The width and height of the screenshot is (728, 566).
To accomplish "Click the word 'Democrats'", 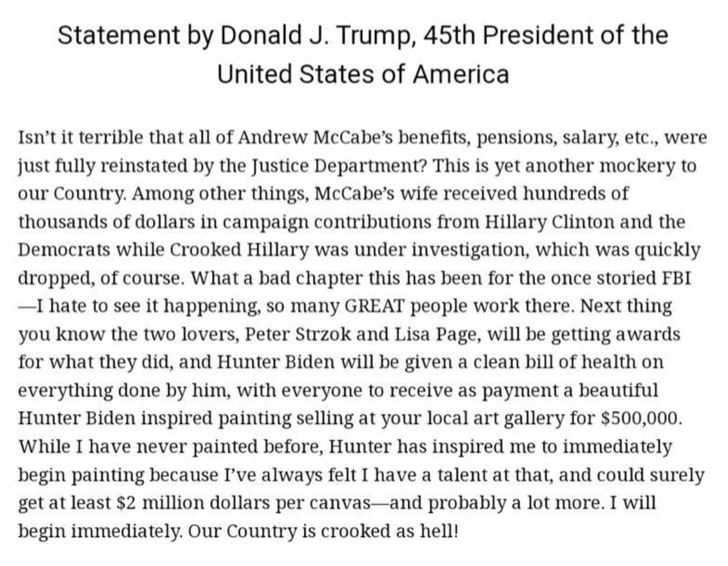I will [x=64, y=250].
